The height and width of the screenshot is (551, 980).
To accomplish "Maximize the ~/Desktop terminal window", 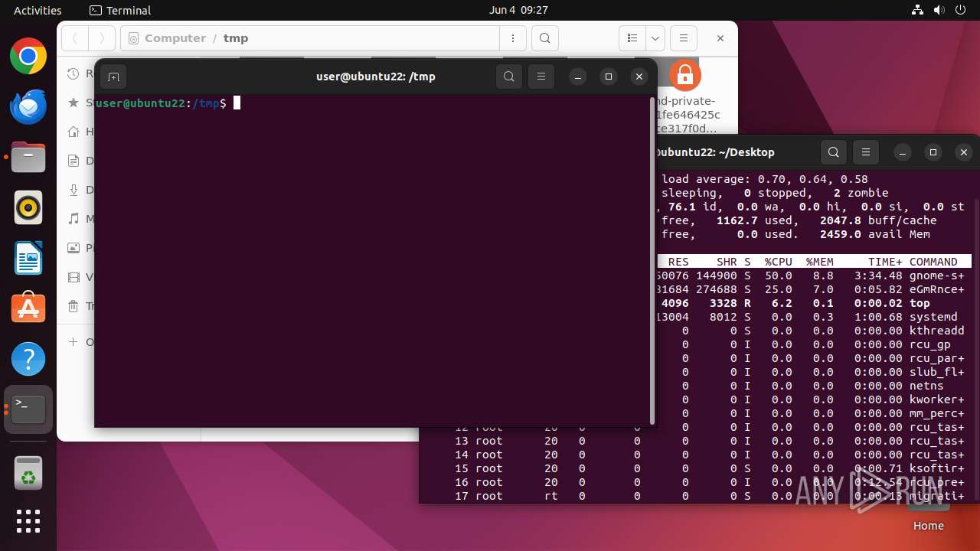I will click(933, 152).
